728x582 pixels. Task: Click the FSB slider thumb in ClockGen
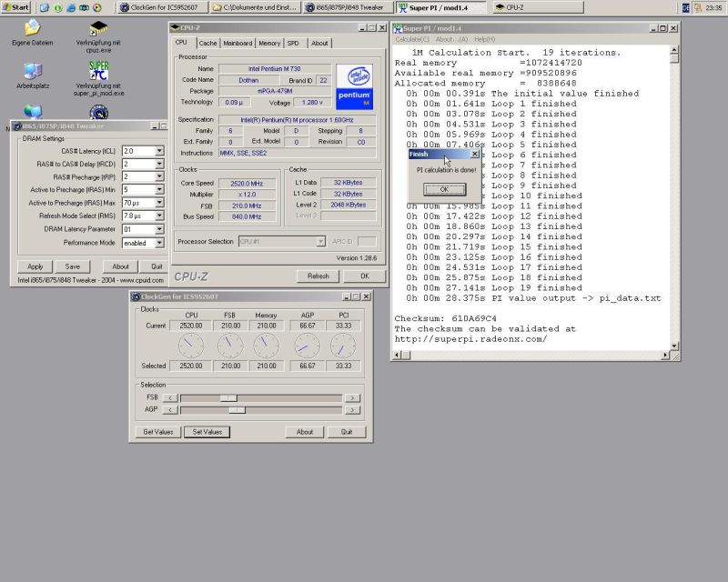(228, 397)
